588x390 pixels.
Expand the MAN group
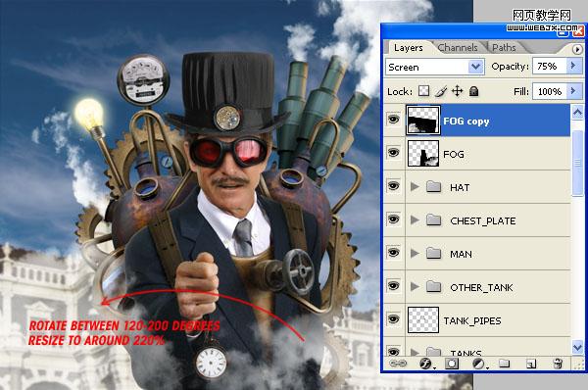(x=415, y=253)
